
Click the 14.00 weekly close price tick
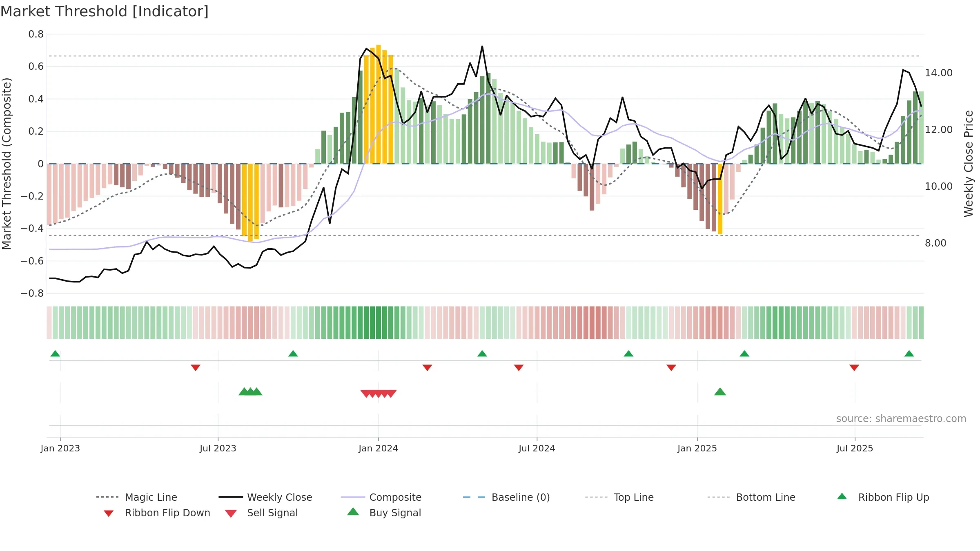click(x=938, y=73)
